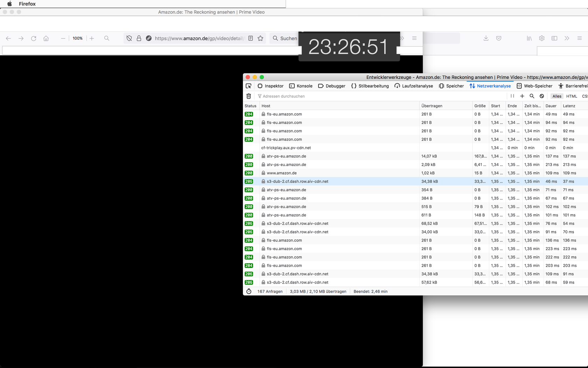This screenshot has height=368, width=588.
Task: Select request with 68,52 kB transferred
Action: pos(415,224)
